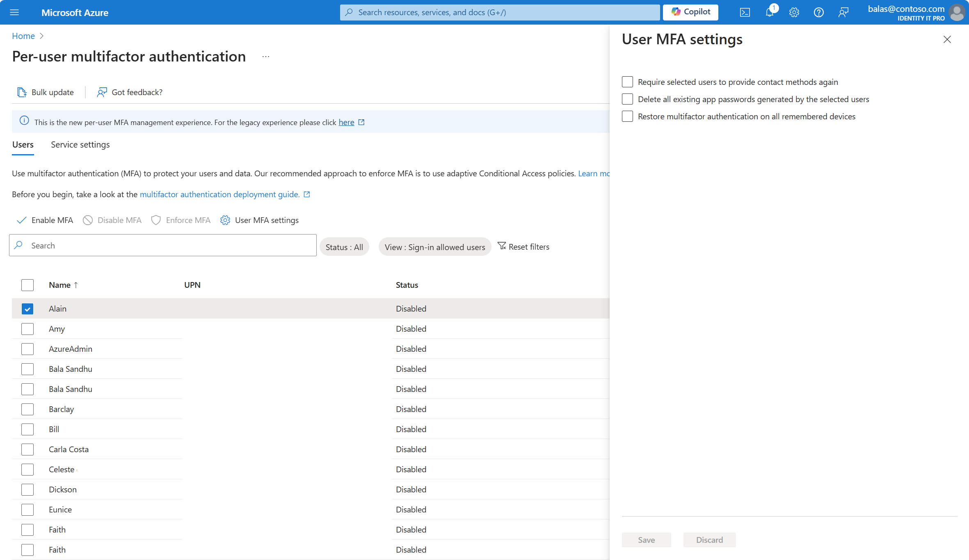Click the Copilot button in toolbar
This screenshot has width=969, height=560.
coord(692,12)
